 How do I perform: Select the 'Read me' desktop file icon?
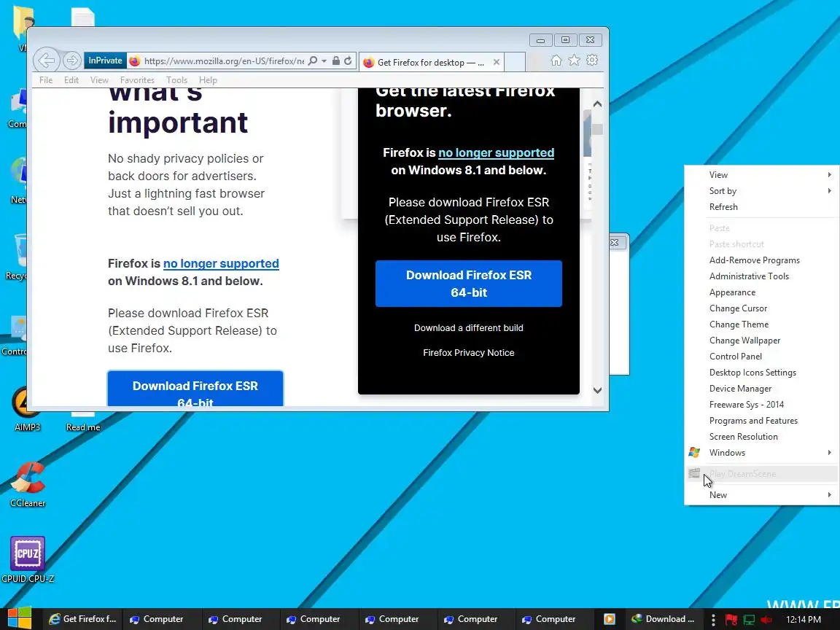[83, 421]
